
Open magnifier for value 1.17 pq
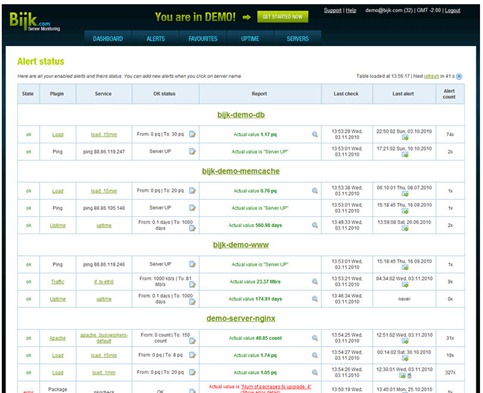(x=315, y=134)
